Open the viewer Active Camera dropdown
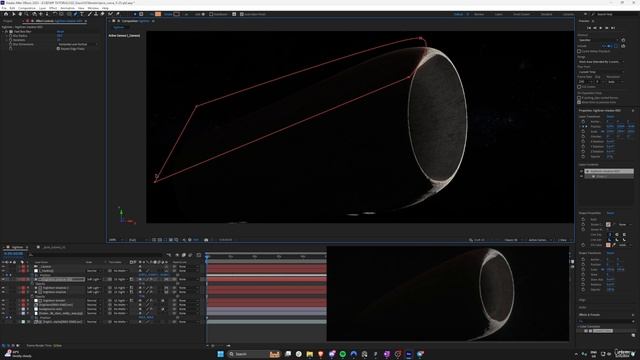This screenshot has height=360, width=640. tap(539, 240)
